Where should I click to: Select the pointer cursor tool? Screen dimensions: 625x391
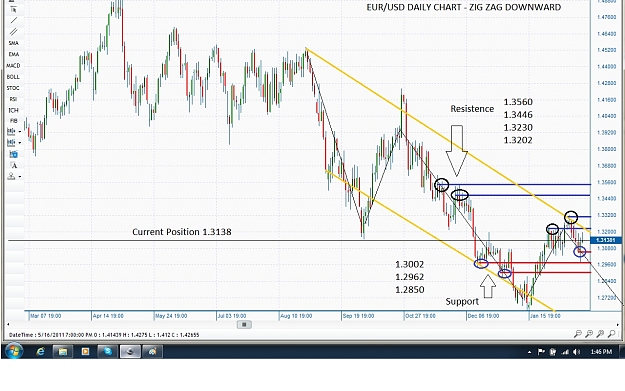coord(13,10)
